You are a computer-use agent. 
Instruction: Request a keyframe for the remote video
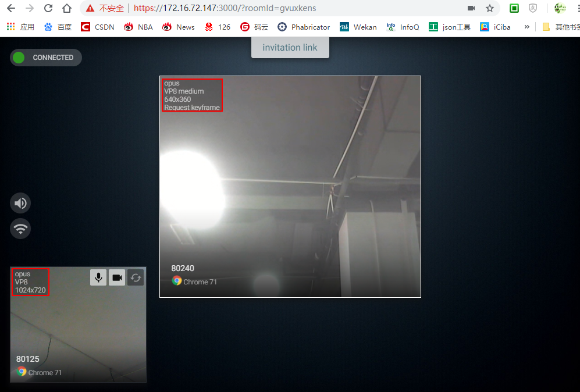point(192,107)
